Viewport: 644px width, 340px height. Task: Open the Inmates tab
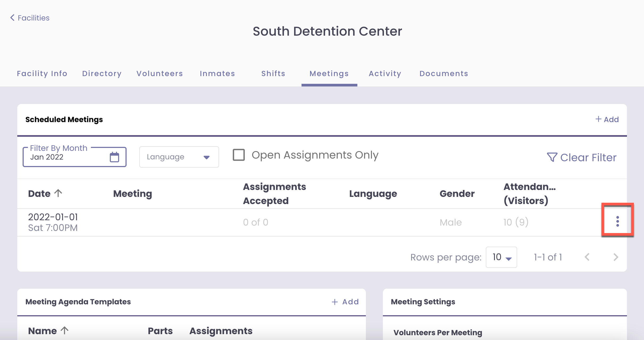pyautogui.click(x=217, y=73)
